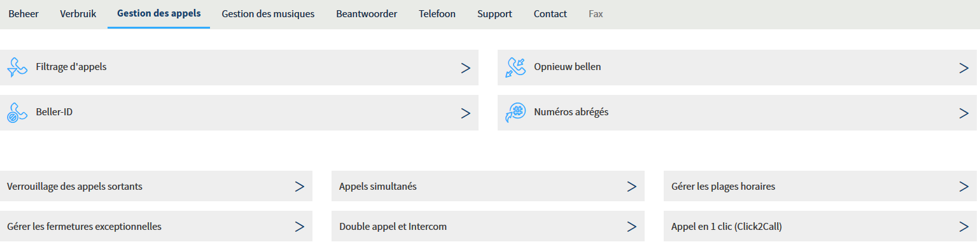Expand Filtrage d'appels chevron arrow
Image resolution: width=980 pixels, height=249 pixels.
(x=465, y=68)
